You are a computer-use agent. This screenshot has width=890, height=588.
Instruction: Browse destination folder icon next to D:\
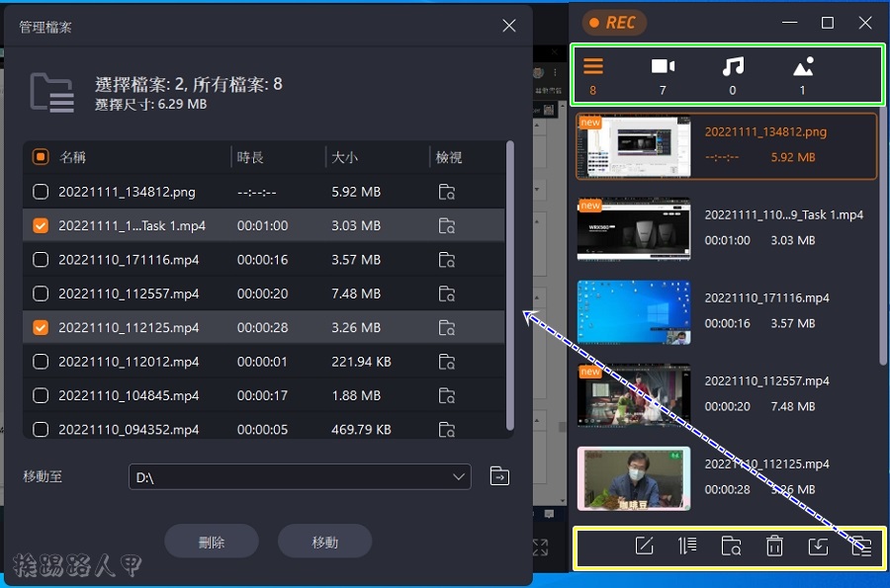tap(500, 477)
